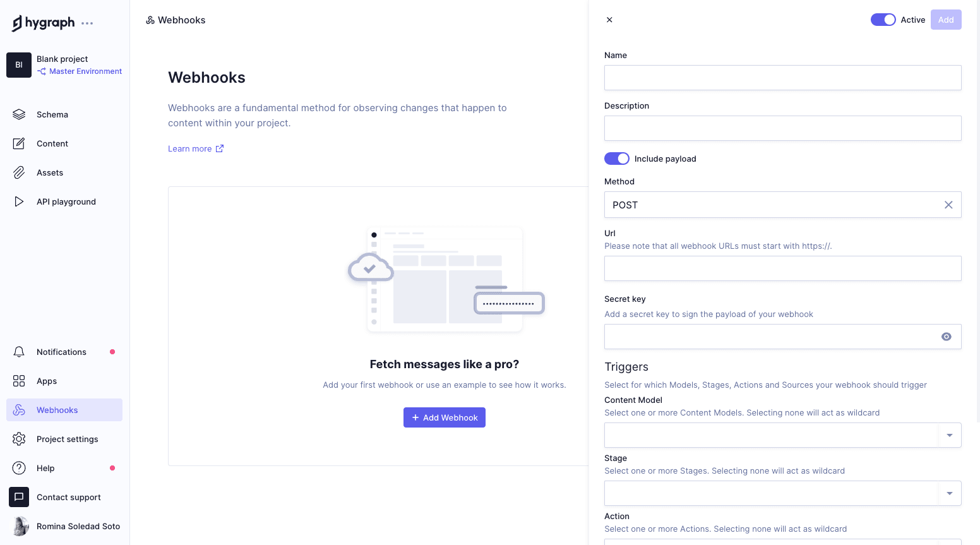Open the Schema section

pos(52,114)
